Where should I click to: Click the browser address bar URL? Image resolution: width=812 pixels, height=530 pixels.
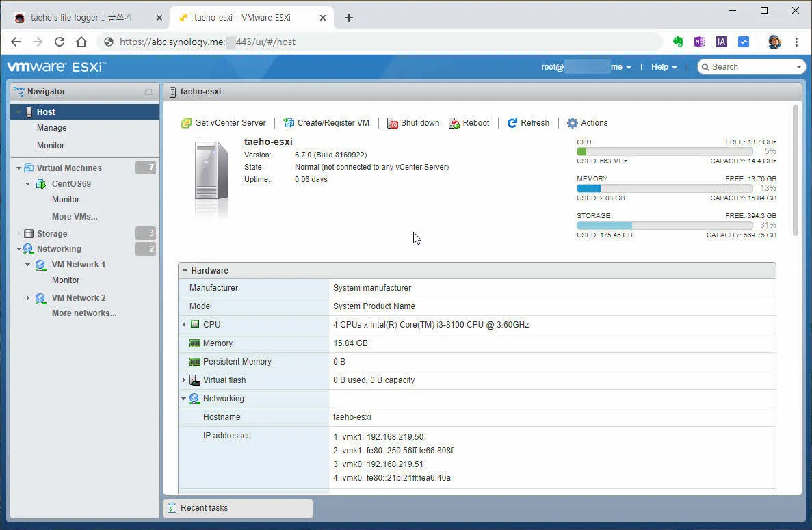(x=208, y=42)
